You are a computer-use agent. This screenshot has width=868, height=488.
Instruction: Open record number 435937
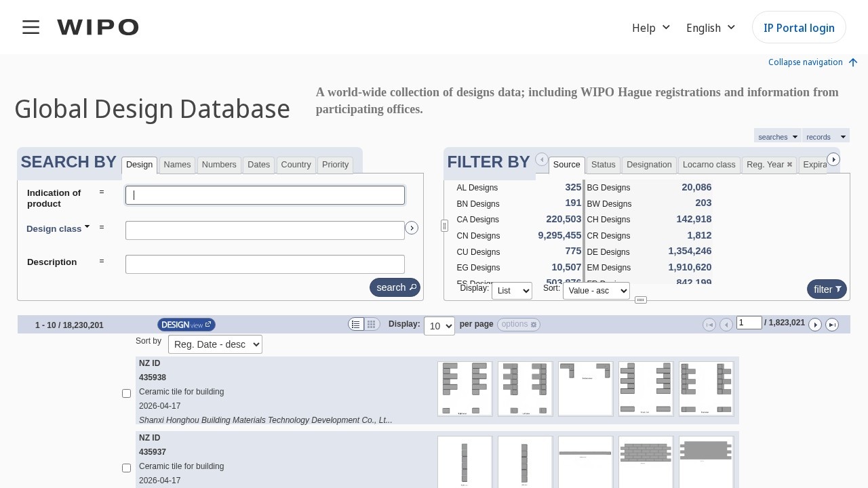[153, 452]
